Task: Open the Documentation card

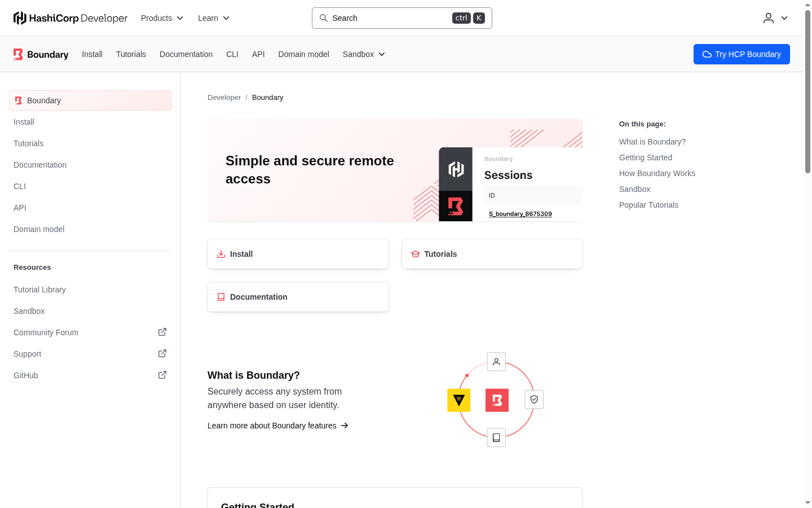Action: coord(298,297)
